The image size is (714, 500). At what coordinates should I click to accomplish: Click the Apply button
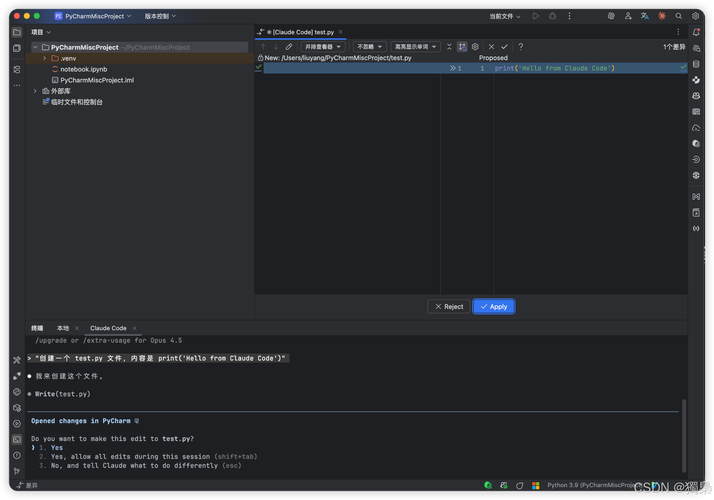click(x=494, y=306)
